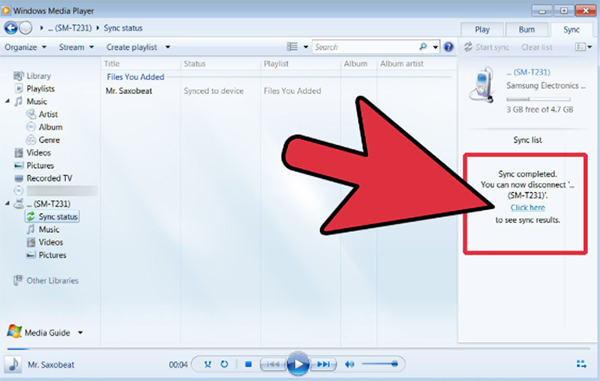The image size is (600, 381).
Task: Switch to the Burn tab
Action: pos(527,30)
